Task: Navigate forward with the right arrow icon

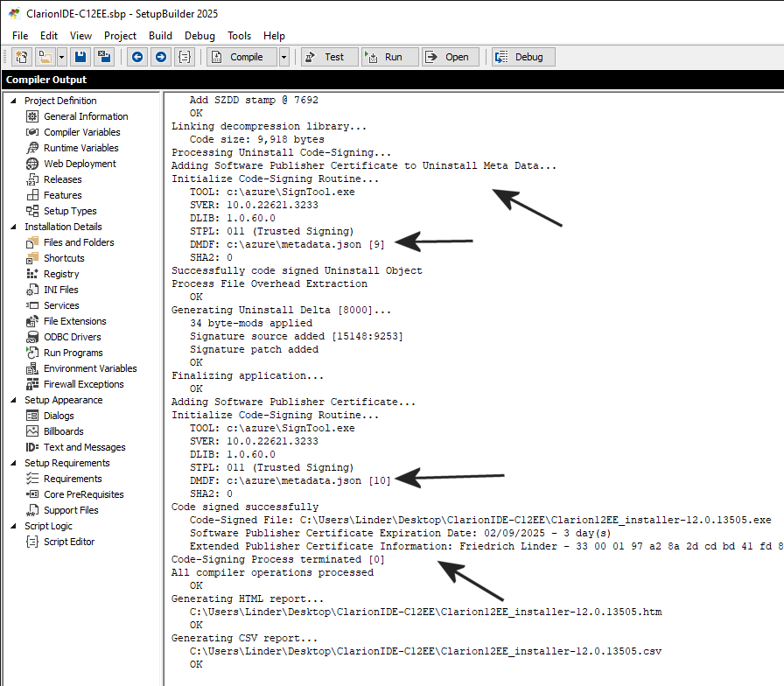Action: tap(160, 57)
